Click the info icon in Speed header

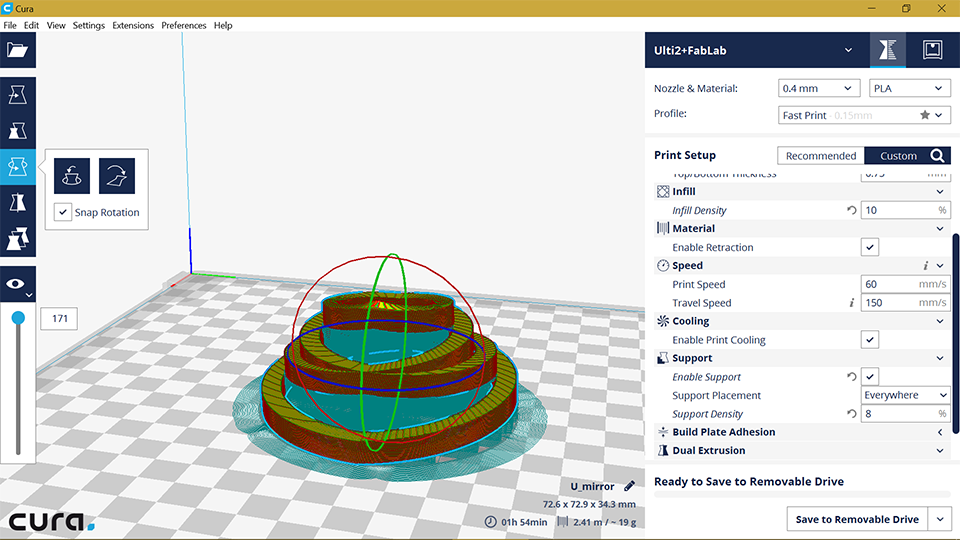click(925, 265)
